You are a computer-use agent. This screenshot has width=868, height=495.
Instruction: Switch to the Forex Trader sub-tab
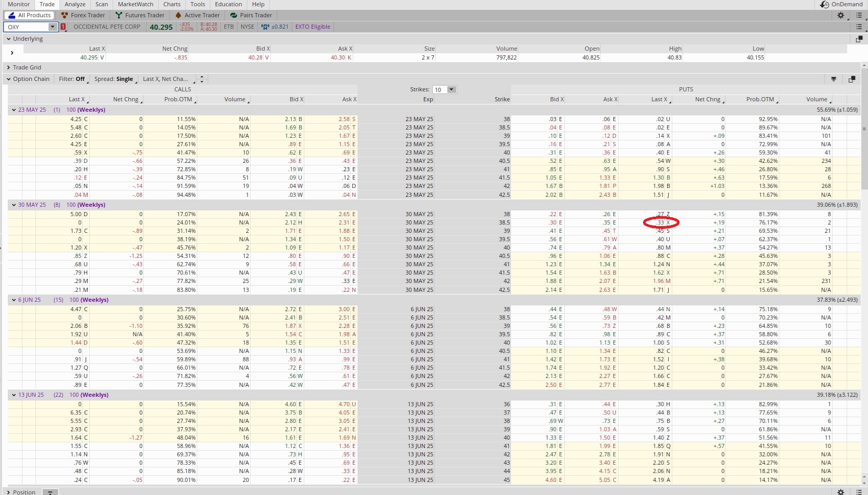(x=83, y=15)
